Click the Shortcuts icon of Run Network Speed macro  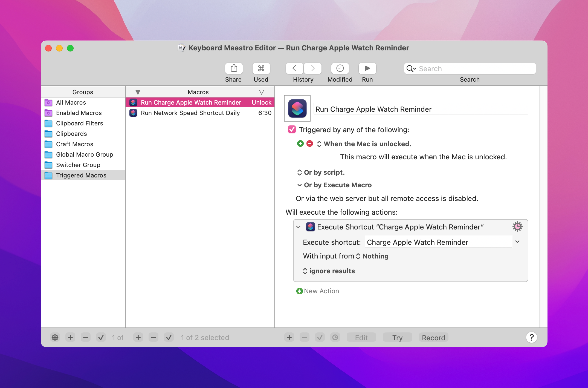click(x=133, y=113)
